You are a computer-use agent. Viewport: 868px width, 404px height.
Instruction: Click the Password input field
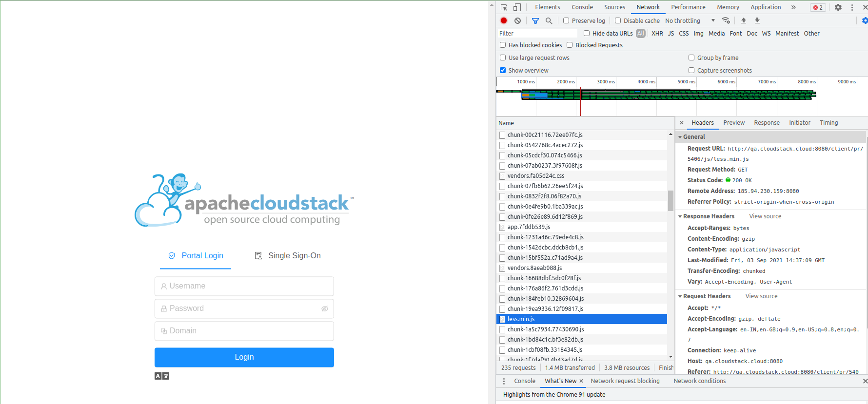point(244,308)
